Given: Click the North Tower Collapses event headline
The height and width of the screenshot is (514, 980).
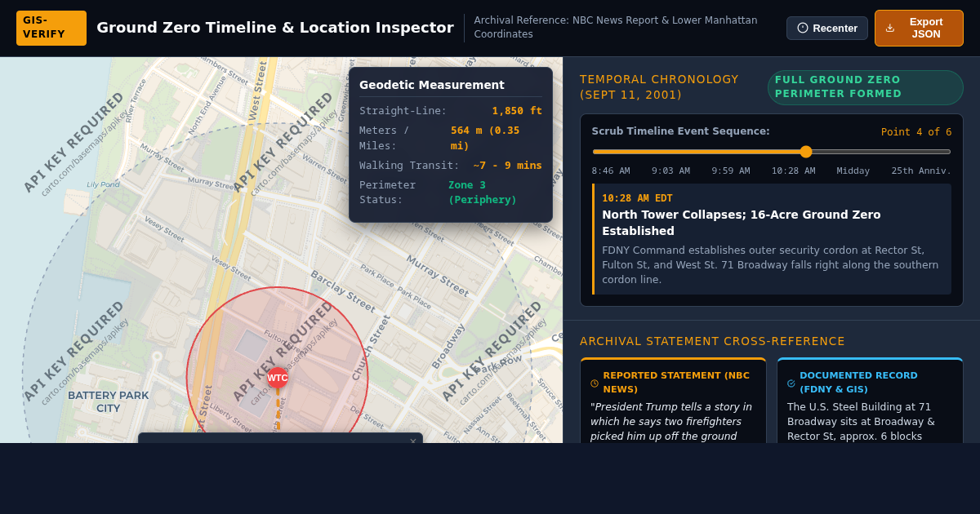Looking at the screenshot, I should tap(742, 223).
